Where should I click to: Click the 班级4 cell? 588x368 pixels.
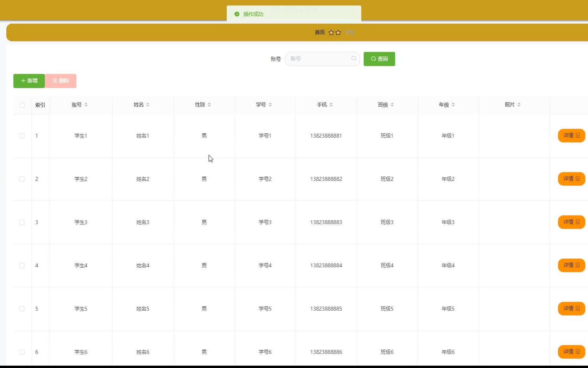(x=387, y=265)
